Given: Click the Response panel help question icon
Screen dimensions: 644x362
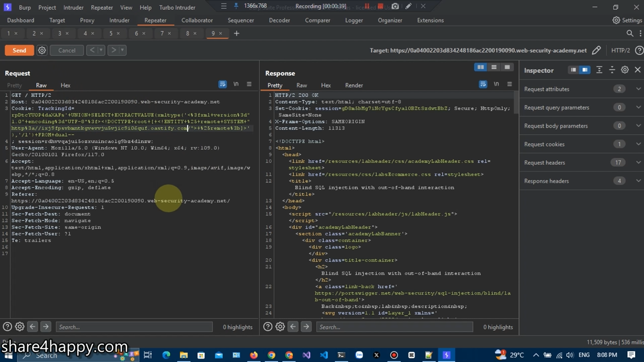Looking at the screenshot, I should 267,327.
